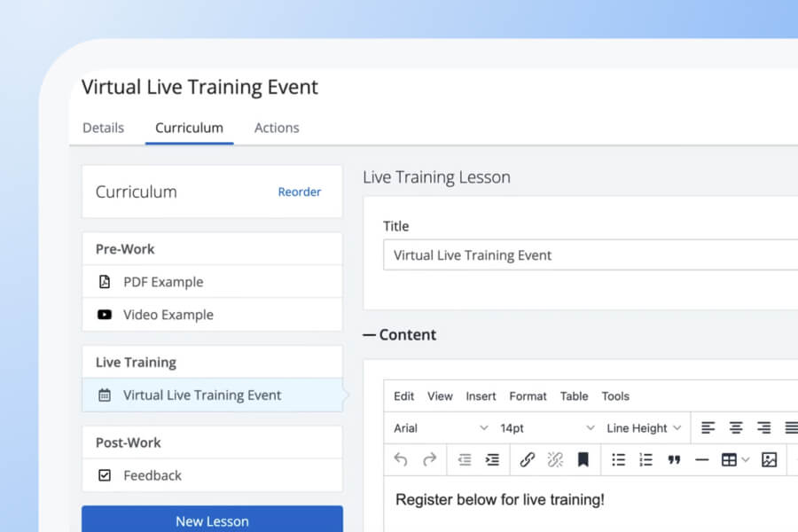798x532 pixels.
Task: Apply blockquote with the quote icon
Action: tap(674, 460)
